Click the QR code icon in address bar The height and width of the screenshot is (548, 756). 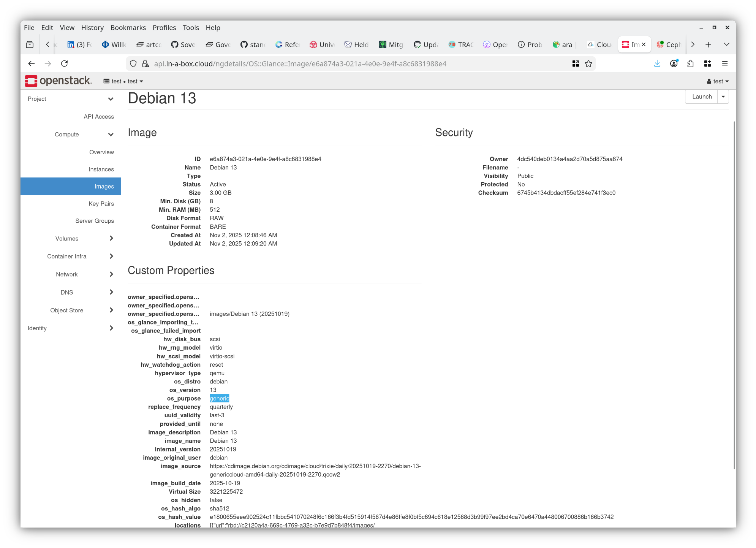coord(576,63)
